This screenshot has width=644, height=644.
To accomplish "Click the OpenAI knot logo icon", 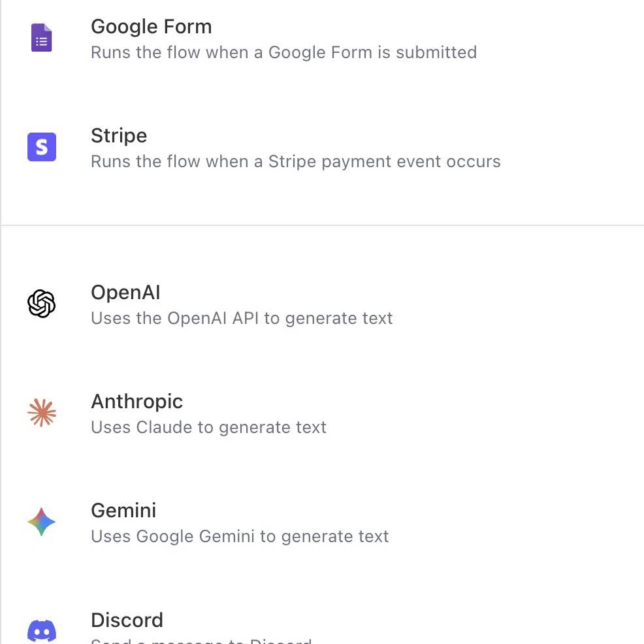I will pos(42,304).
